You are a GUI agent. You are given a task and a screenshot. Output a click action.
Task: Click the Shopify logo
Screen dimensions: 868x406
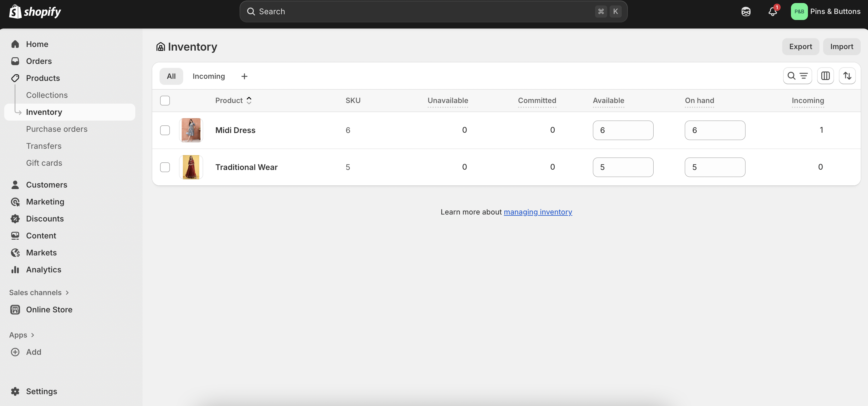35,12
